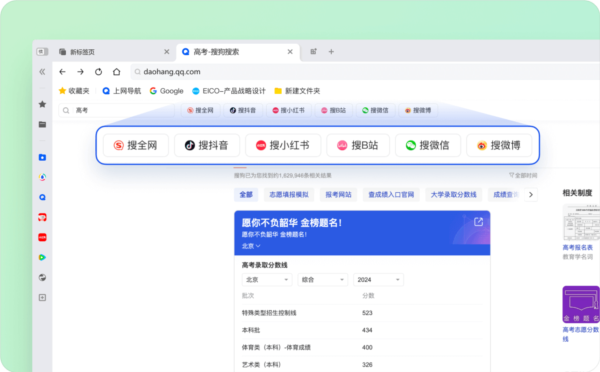Expand the 北京 city selector in blue banner

[251, 246]
